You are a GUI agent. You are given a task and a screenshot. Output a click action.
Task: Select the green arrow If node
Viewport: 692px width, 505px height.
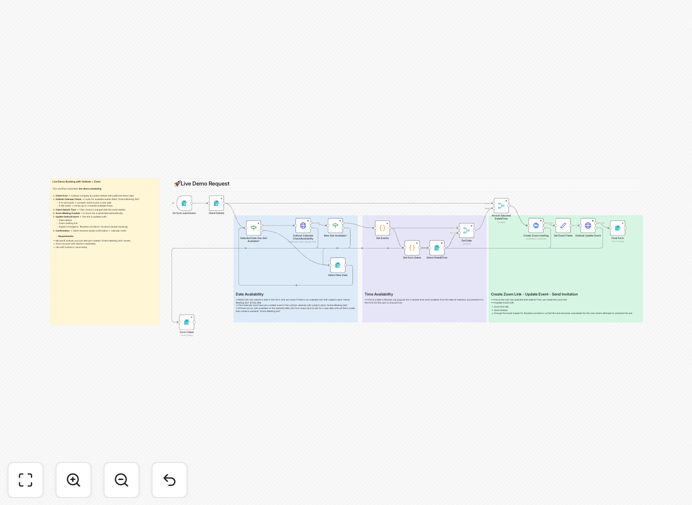pos(253,228)
